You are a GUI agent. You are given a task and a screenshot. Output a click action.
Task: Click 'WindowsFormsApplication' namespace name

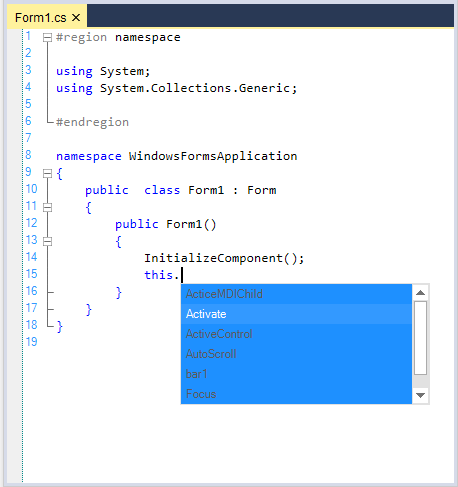(x=213, y=156)
